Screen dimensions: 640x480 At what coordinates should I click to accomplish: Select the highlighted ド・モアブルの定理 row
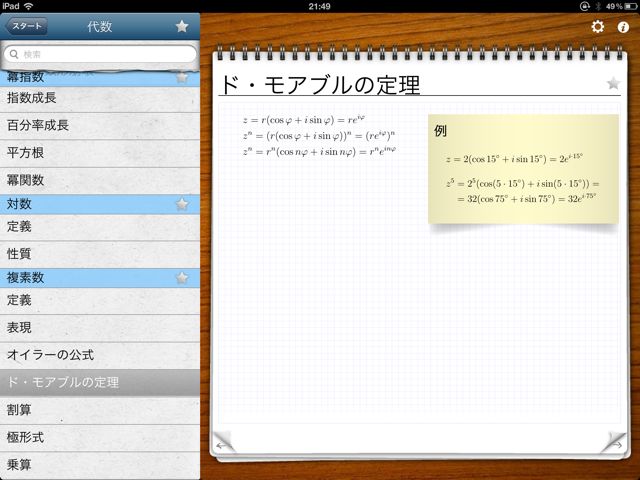tap(100, 383)
